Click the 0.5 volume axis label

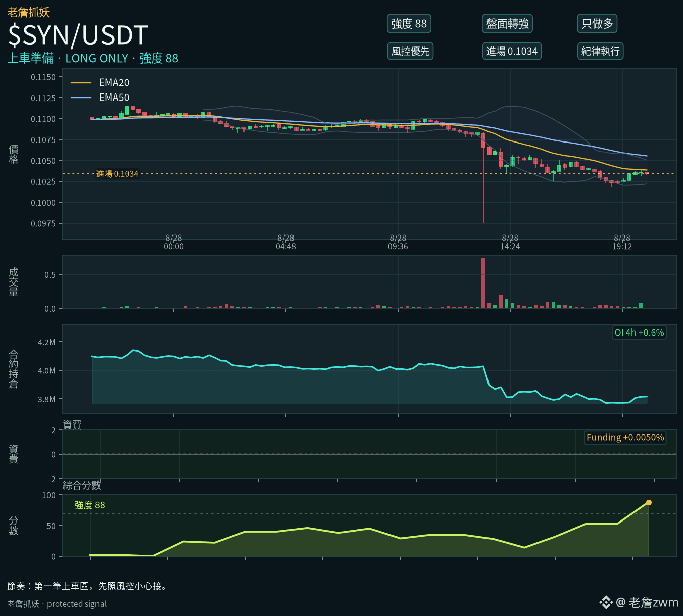pyautogui.click(x=50, y=275)
